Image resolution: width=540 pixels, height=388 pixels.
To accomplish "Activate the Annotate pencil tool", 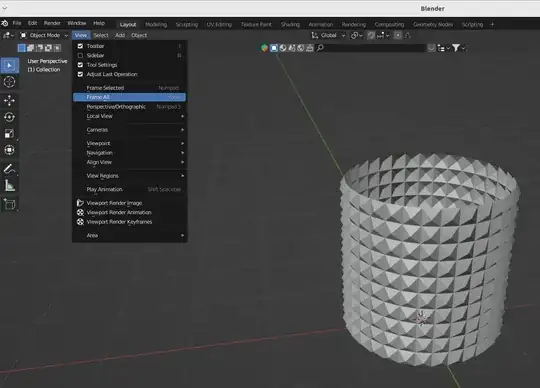I will coord(10,169).
